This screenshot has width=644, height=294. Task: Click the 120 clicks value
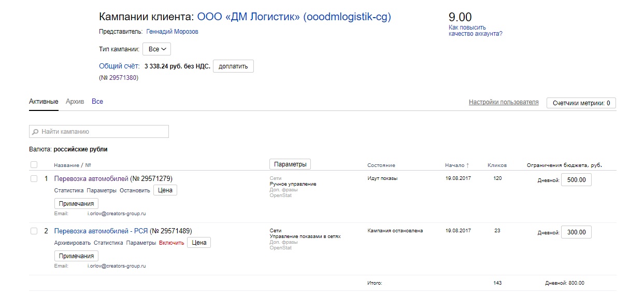pyautogui.click(x=497, y=178)
